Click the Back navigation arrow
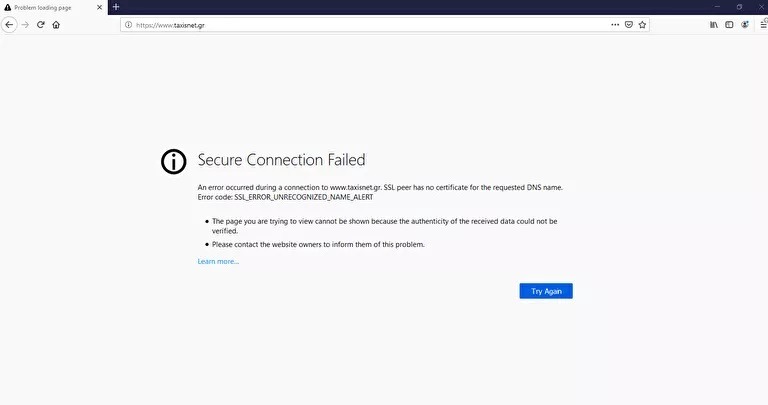Image resolution: width=768 pixels, height=405 pixels. click(x=10, y=25)
